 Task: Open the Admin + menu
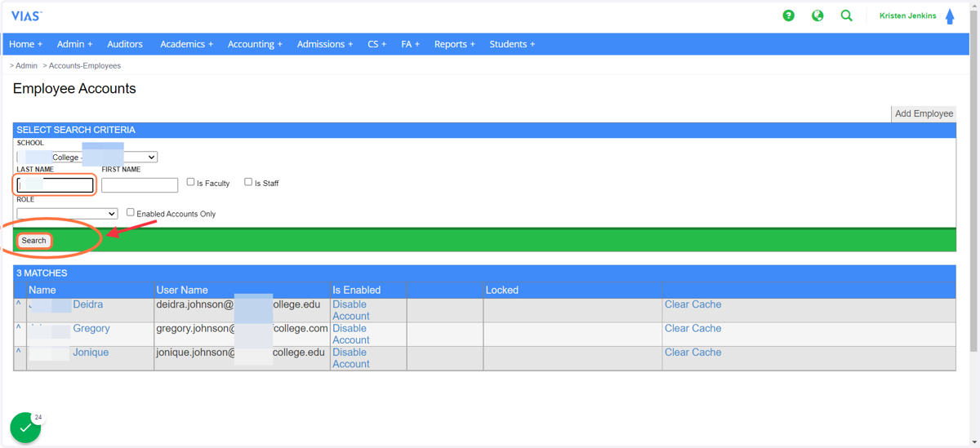pyautogui.click(x=74, y=44)
